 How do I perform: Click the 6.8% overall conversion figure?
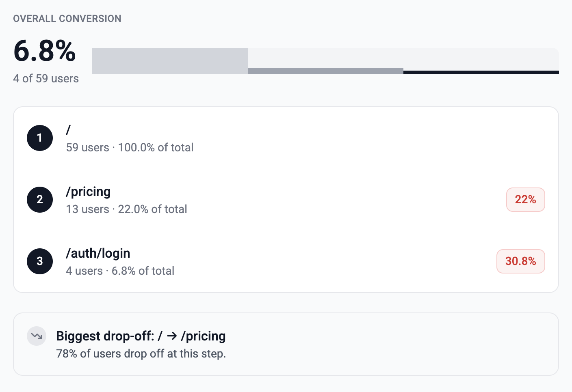44,52
